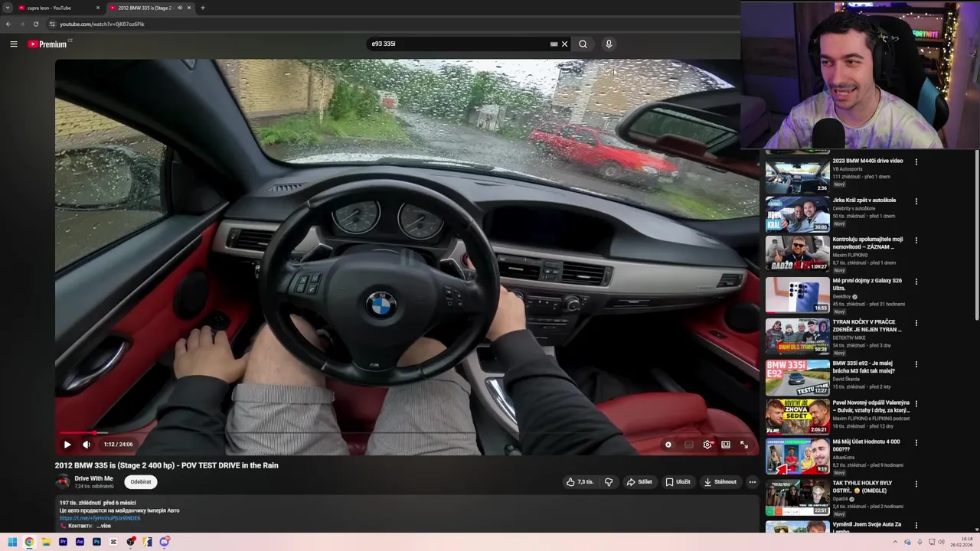The width and height of the screenshot is (980, 551).
Task: Open Drive With Me channel avatar
Action: pos(63,482)
